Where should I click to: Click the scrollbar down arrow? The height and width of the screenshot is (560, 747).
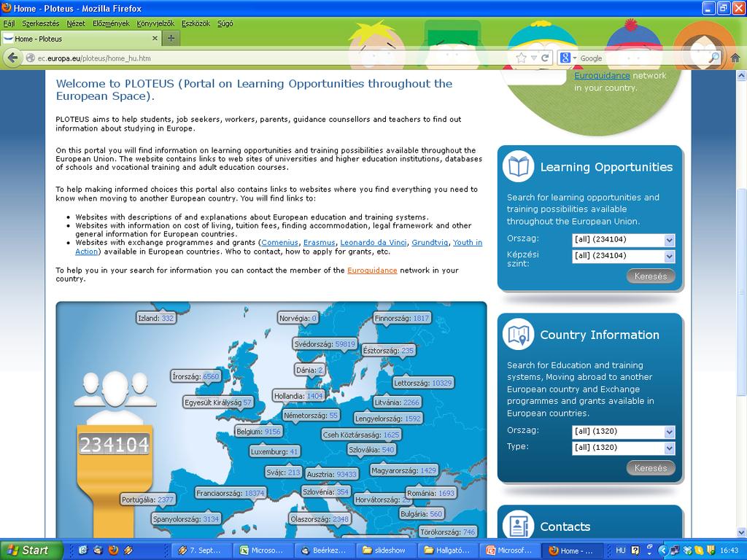[741, 532]
